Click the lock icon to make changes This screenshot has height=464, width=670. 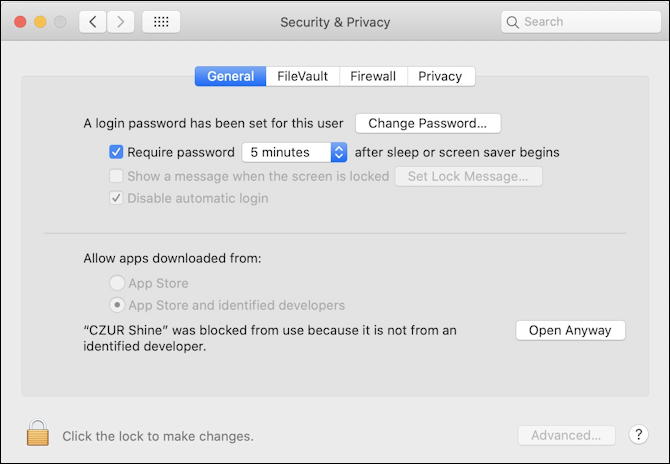point(38,433)
